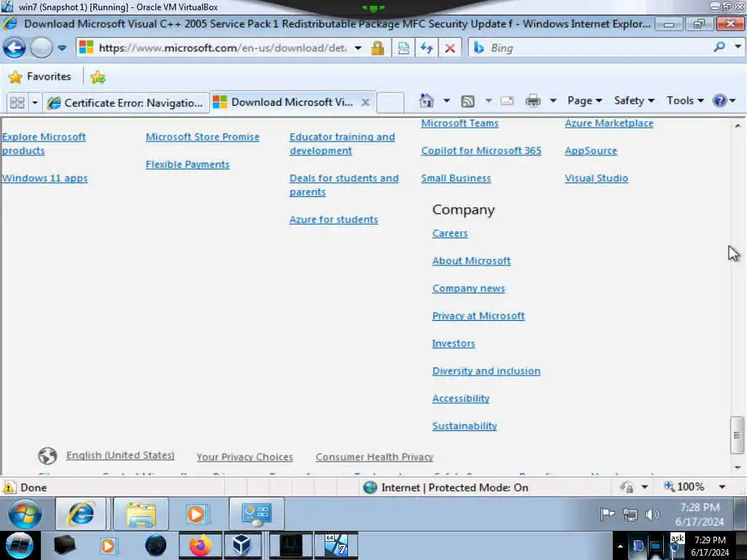Screen dimensions: 747x560
Task: Click the Read Mail envelope icon
Action: coord(508,101)
